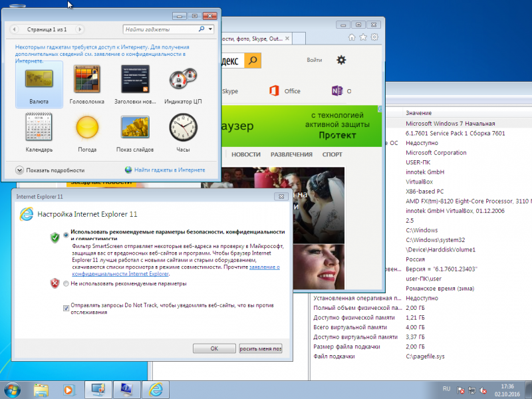Open the black settings gear beside Войти
This screenshot has height=399, width=532.
tap(341, 60)
